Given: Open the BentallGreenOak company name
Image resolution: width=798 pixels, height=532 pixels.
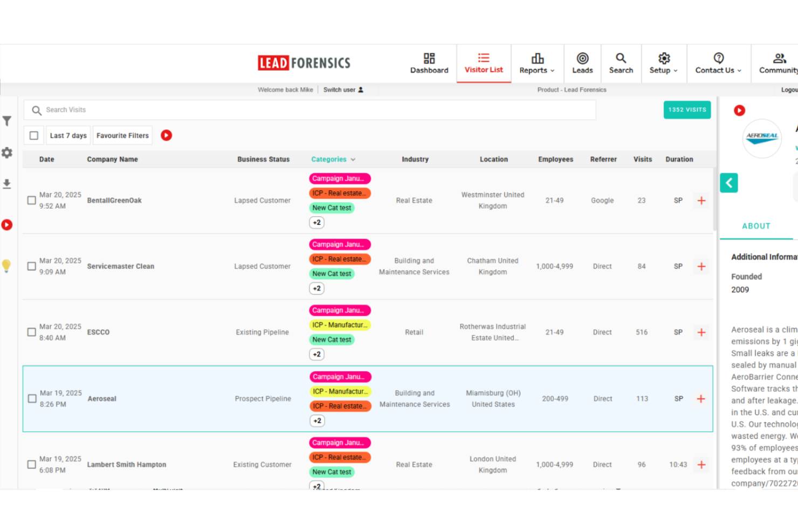Looking at the screenshot, I should pyautogui.click(x=114, y=201).
